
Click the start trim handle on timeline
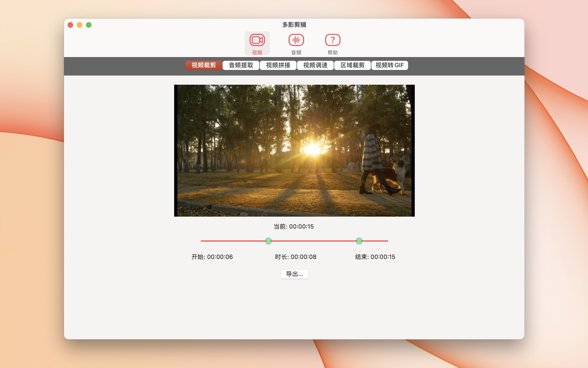coord(268,241)
